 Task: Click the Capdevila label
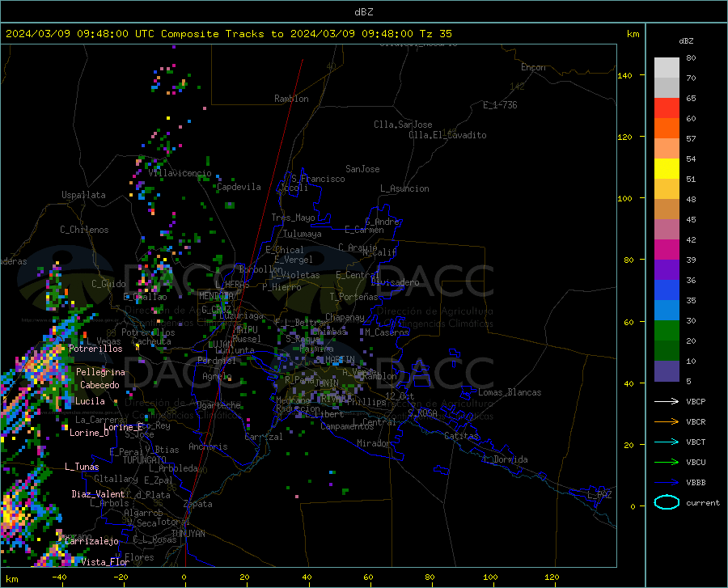point(239,187)
